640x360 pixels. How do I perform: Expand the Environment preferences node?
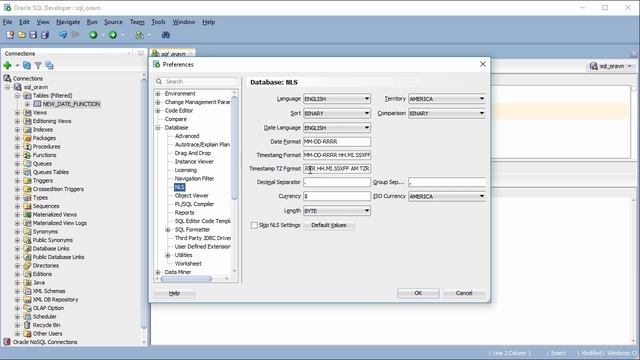point(158,93)
